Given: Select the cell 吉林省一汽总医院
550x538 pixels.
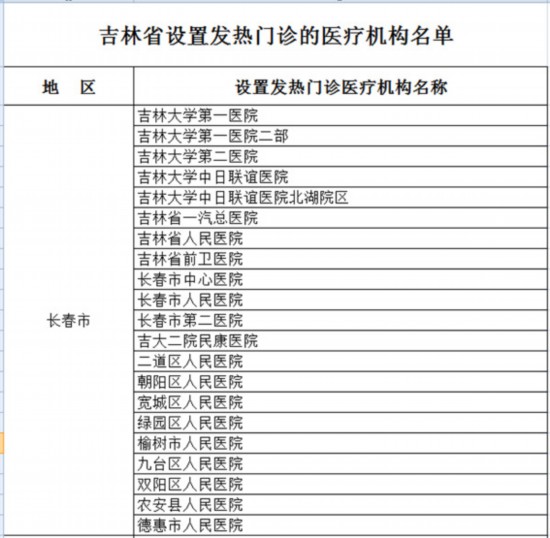Looking at the screenshot, I should pos(341,218).
